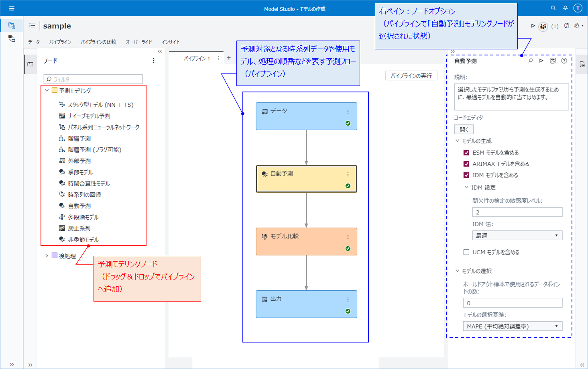Viewport: 588px width, 369px height.
Task: Collapse the right options pane chevron
Action: click(x=453, y=51)
